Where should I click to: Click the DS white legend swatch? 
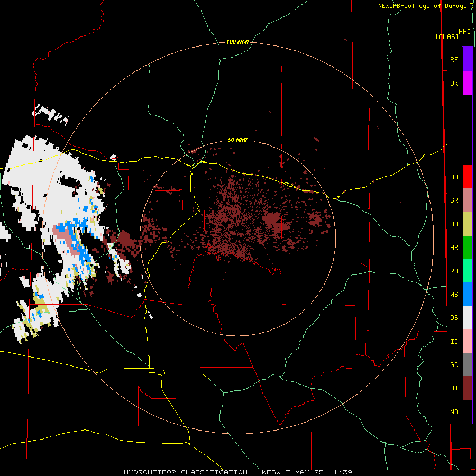click(x=467, y=317)
